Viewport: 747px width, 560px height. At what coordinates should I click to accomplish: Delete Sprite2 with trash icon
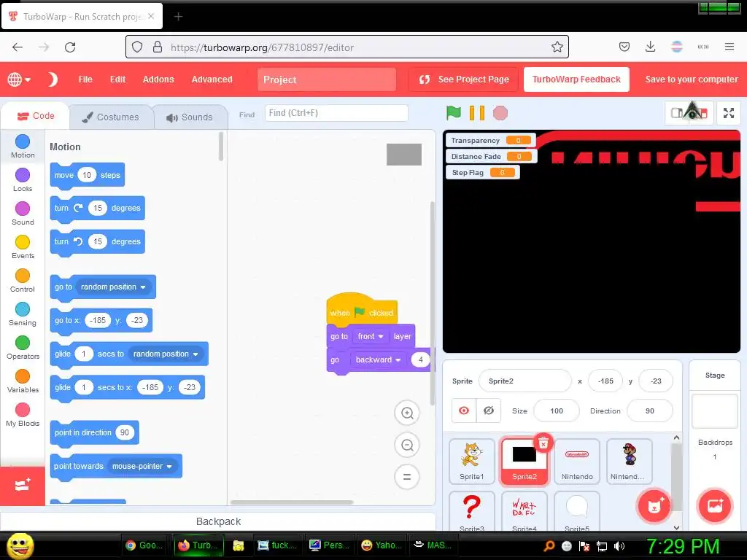tap(543, 444)
